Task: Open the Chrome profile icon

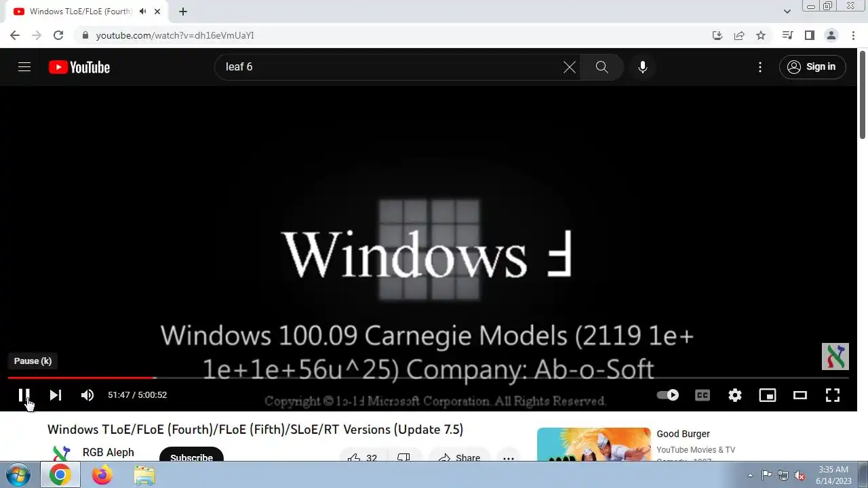Action: 831,35
